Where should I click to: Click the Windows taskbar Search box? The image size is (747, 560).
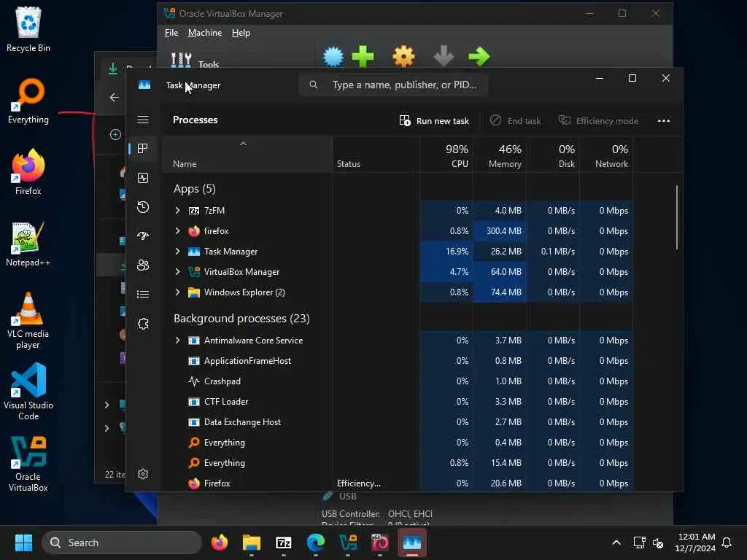tap(122, 542)
